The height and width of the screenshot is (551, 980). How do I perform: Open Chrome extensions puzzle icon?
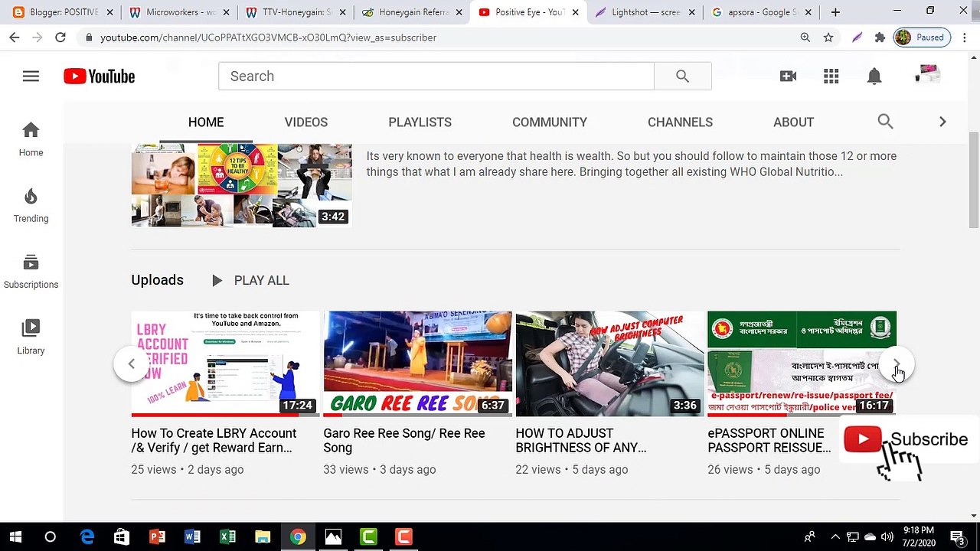point(880,37)
